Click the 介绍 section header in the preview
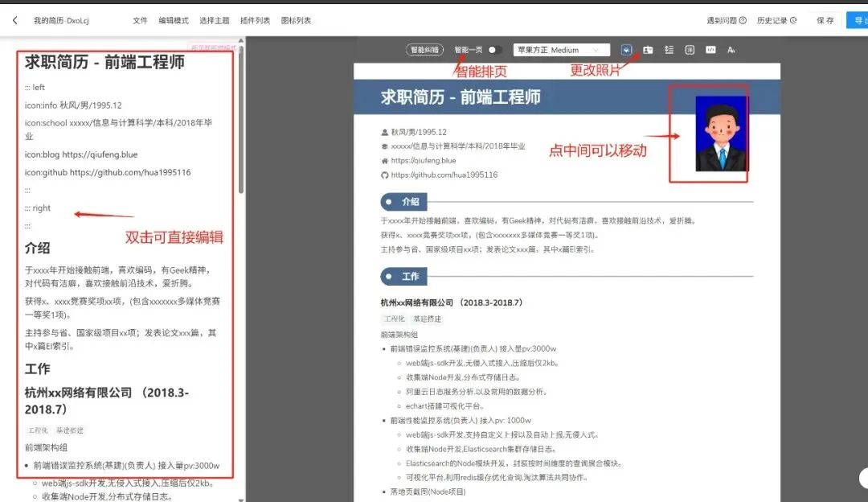 403,202
